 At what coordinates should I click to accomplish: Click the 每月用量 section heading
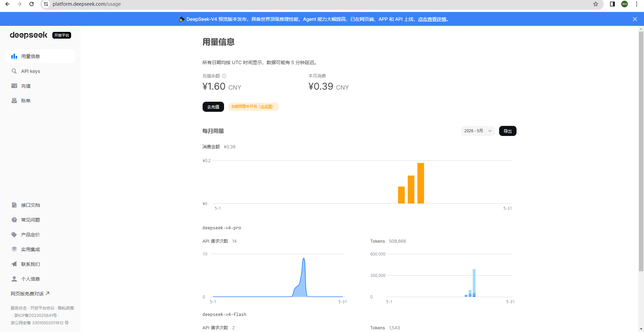click(x=213, y=131)
